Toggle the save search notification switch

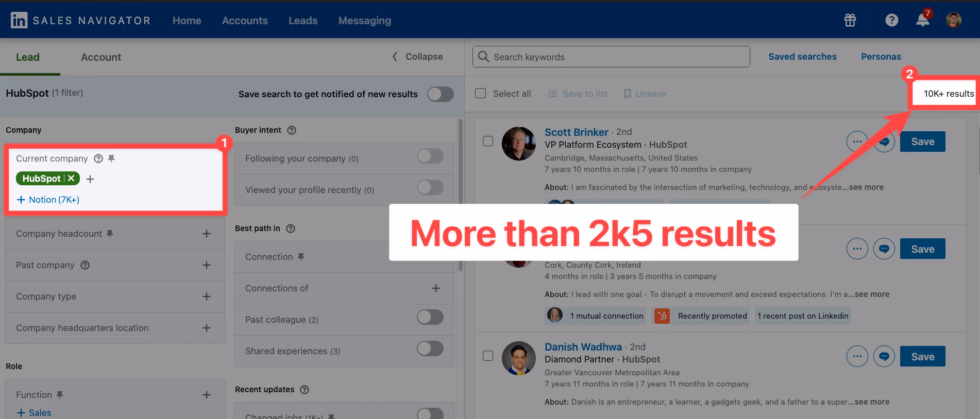441,94
